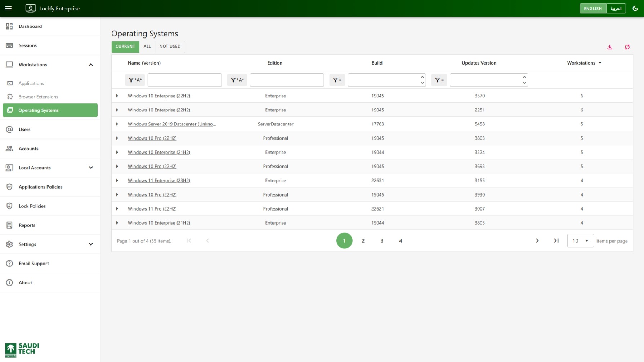
Task: Open Accounts in sidebar
Action: (50, 149)
